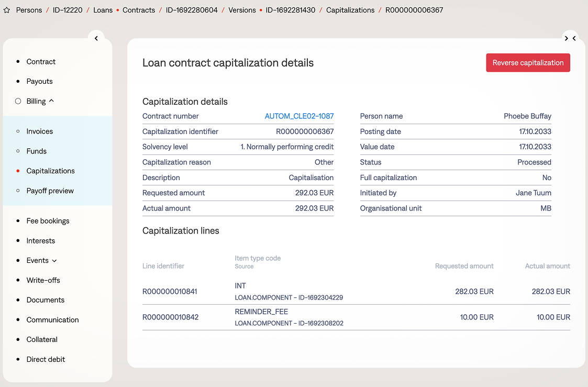Screen dimensions: 588x387
Task: Click the Capitalizations breadcrumb link
Action: (x=350, y=10)
